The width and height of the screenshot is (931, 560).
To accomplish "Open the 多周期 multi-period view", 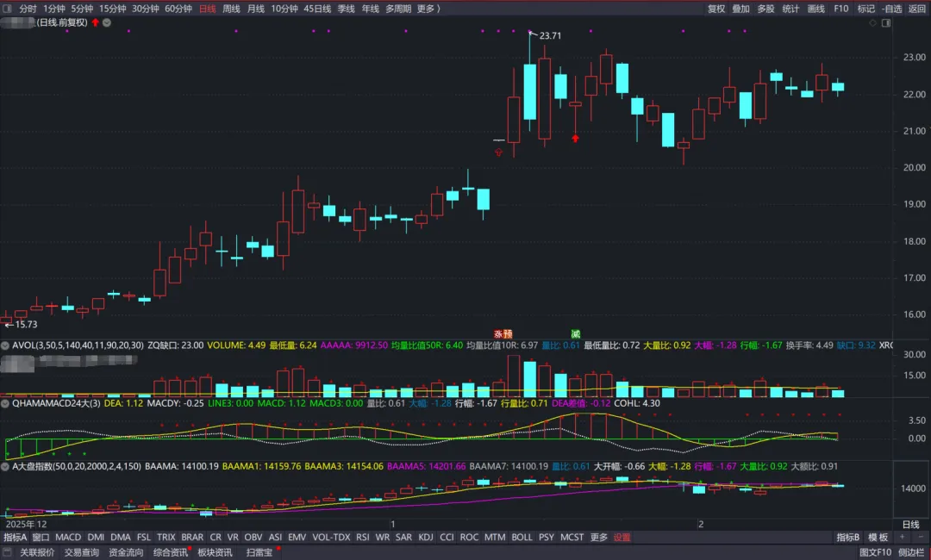I will 397,9.
